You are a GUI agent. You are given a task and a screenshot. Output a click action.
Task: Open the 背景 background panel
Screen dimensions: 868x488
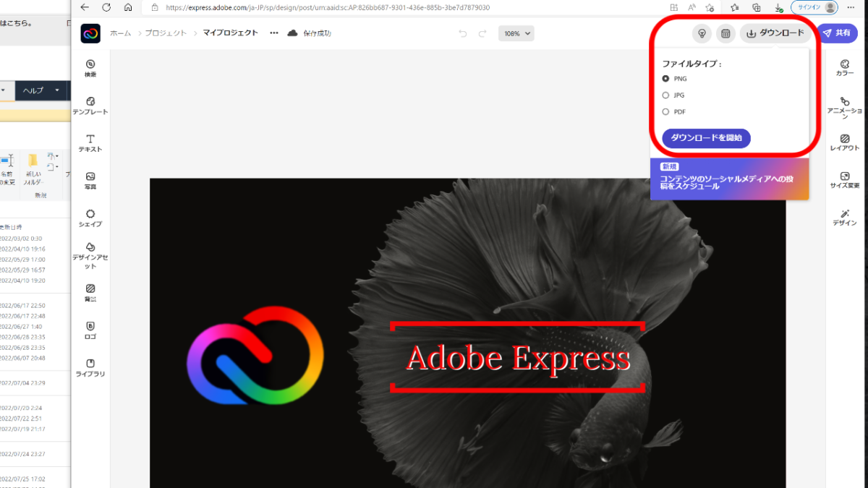(x=90, y=293)
